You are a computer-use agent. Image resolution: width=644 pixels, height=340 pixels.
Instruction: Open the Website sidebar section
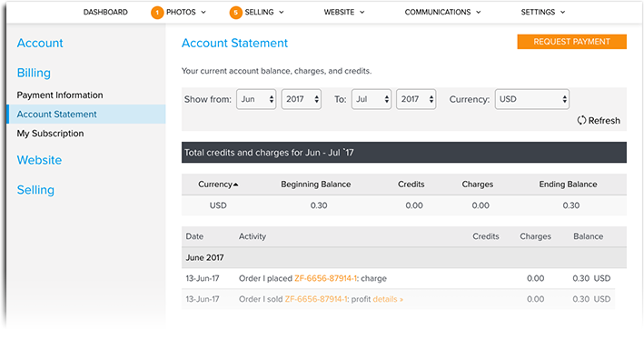coord(39,160)
